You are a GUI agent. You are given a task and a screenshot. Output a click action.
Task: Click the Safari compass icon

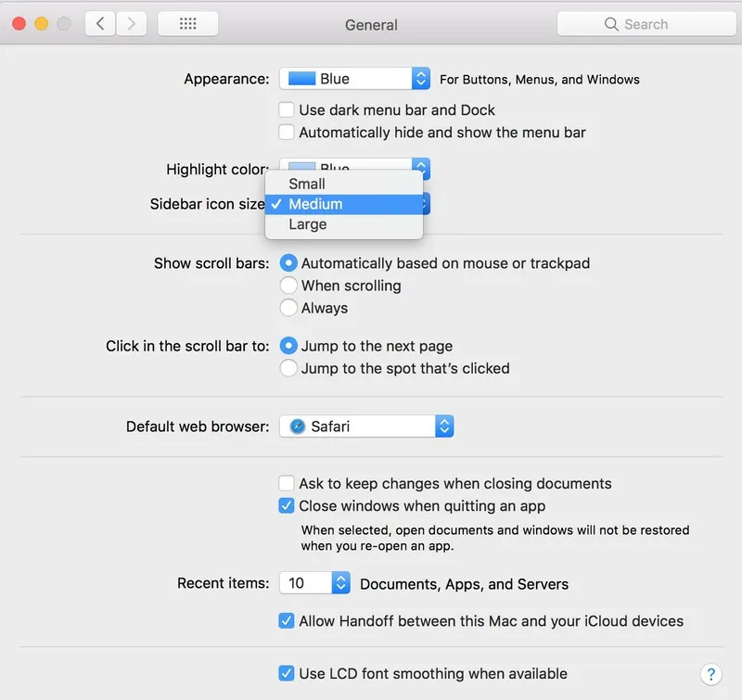[x=297, y=426]
